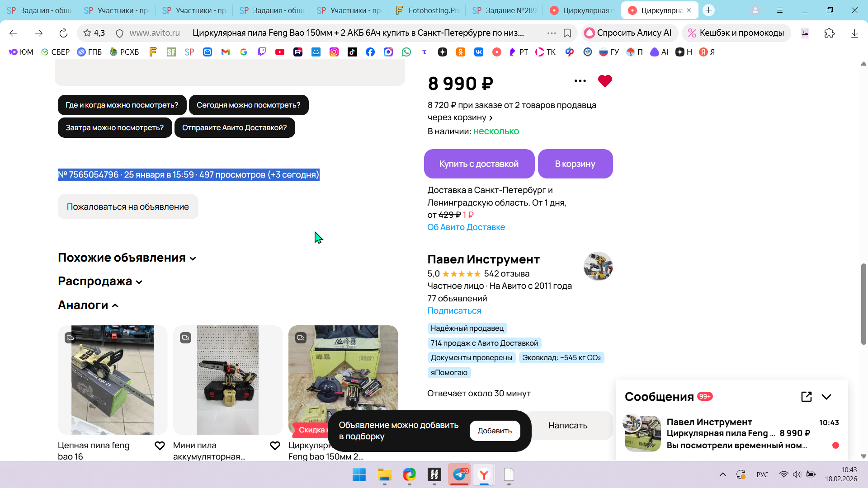Remove listing from favorites with red heart

pos(604,81)
